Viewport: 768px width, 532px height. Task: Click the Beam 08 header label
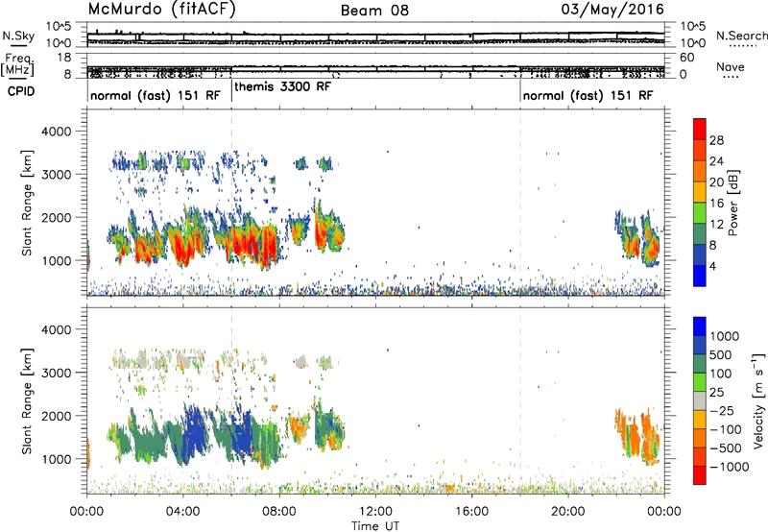[x=374, y=11]
